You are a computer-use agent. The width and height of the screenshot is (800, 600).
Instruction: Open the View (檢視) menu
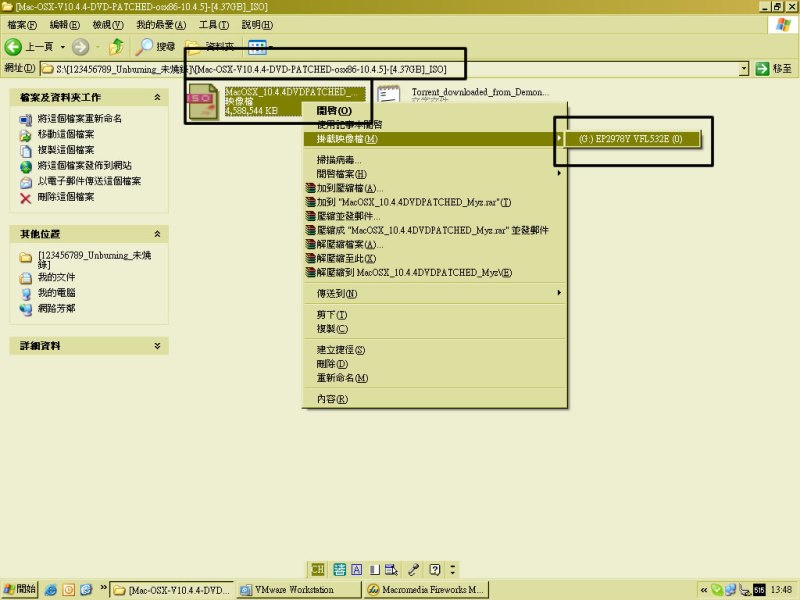[108, 24]
